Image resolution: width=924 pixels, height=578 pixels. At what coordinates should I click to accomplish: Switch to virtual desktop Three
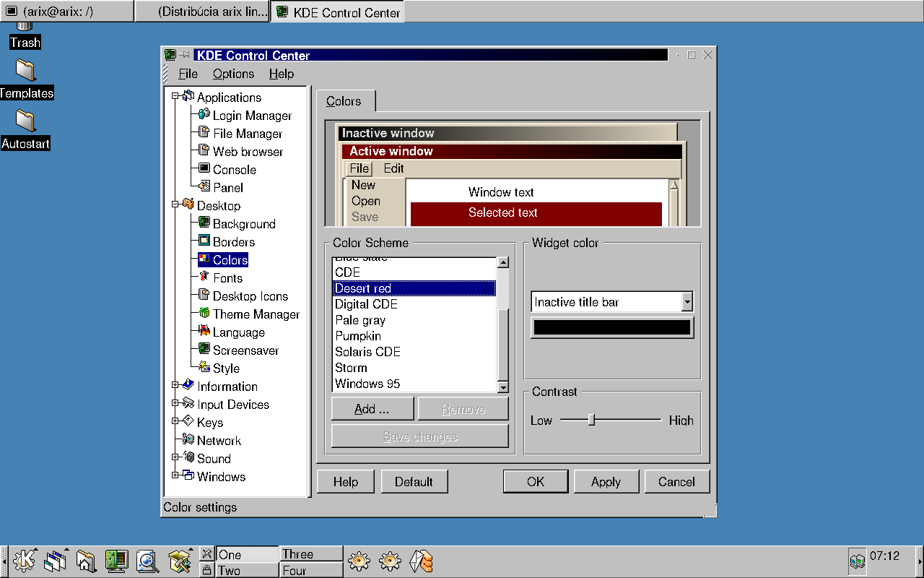[x=311, y=554]
